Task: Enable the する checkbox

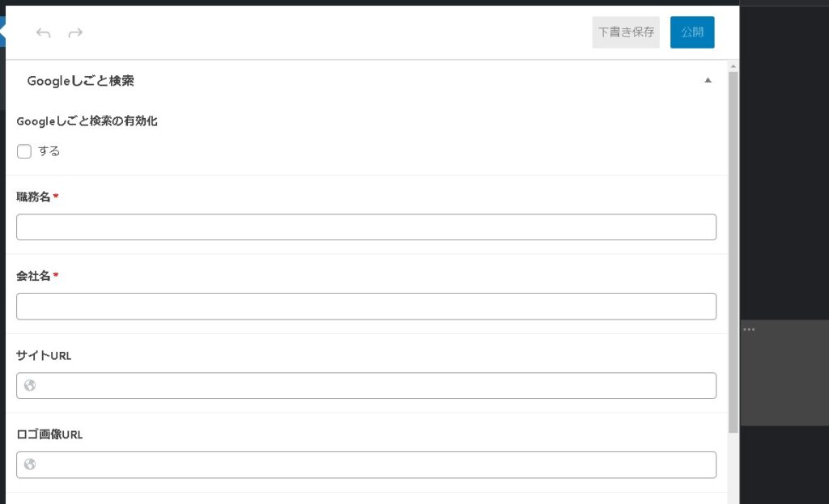Action: pyautogui.click(x=24, y=151)
